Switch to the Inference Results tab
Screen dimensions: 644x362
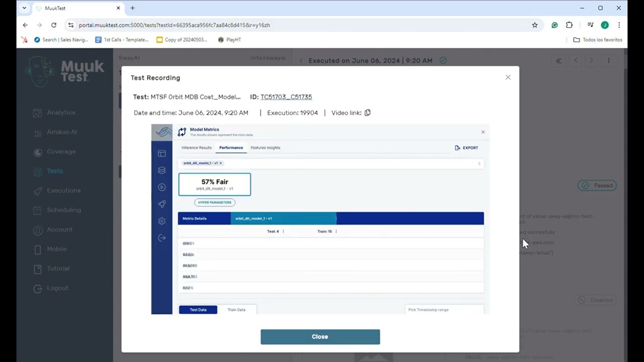tap(196, 148)
